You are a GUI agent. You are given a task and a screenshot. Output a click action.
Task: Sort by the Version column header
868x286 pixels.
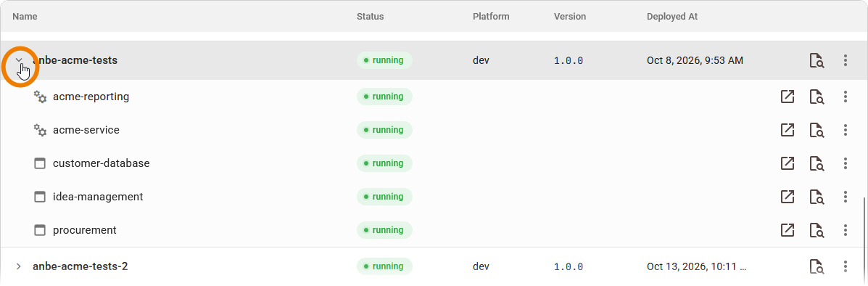(570, 17)
